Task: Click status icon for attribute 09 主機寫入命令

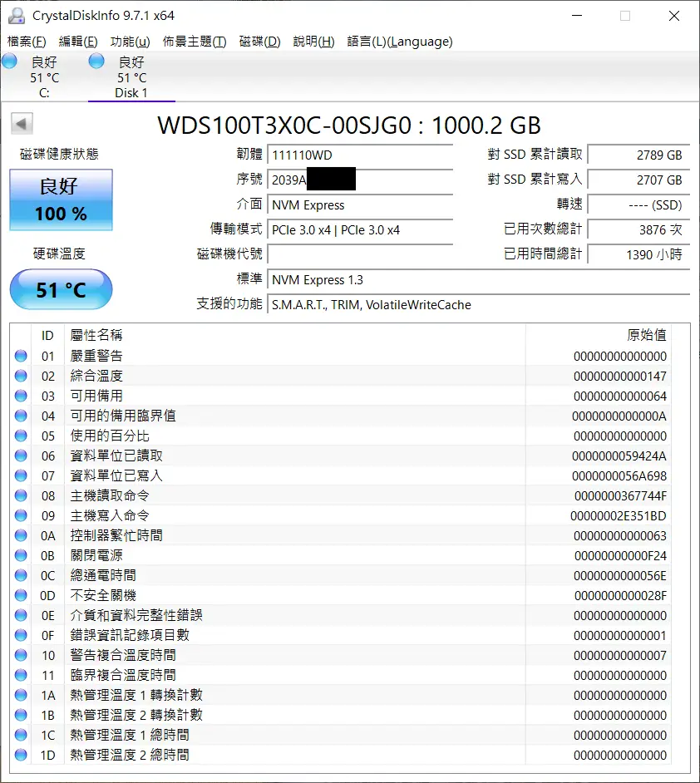Action: (21, 515)
